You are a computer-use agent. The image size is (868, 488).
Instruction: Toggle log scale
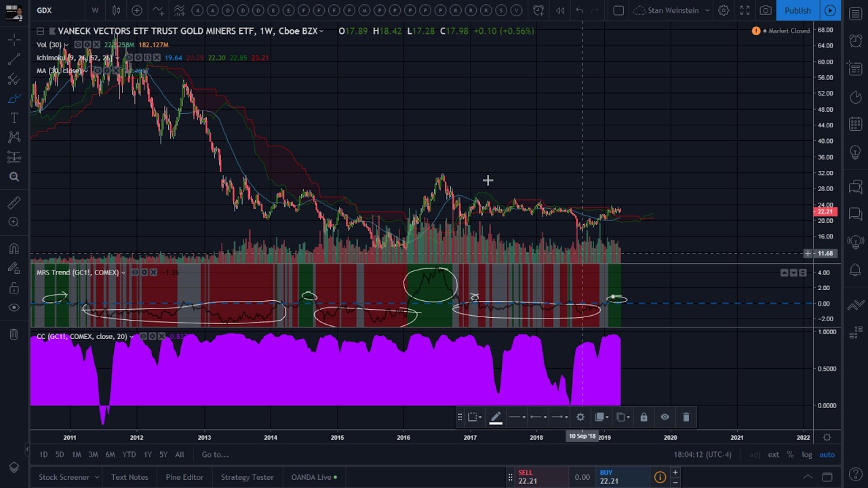[807, 455]
